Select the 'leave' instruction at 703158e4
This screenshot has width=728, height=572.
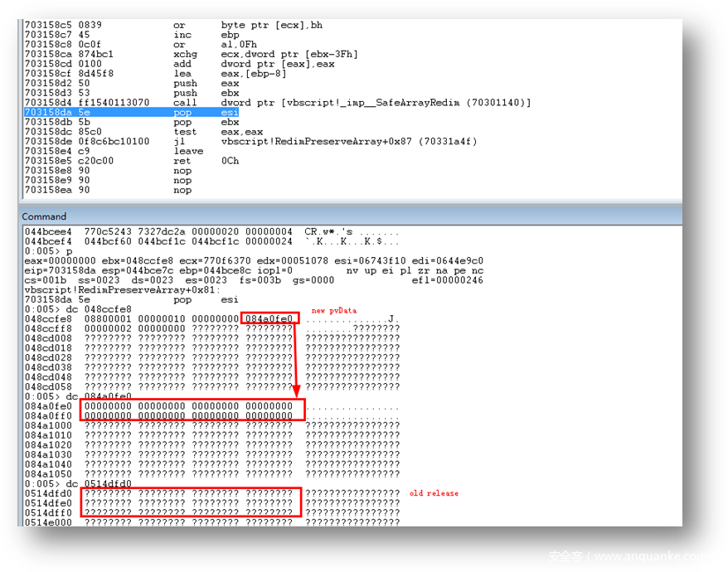114,152
